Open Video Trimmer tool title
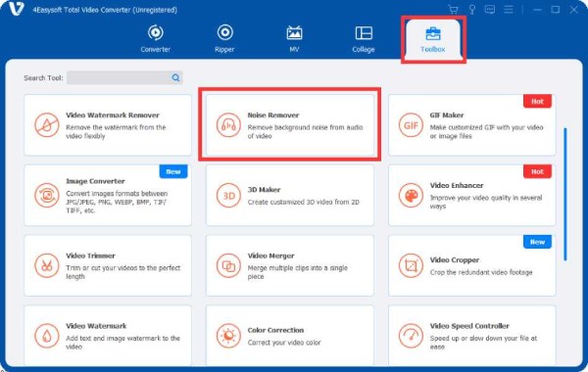Viewport: 588px width, 372px height. pyautogui.click(x=90, y=256)
